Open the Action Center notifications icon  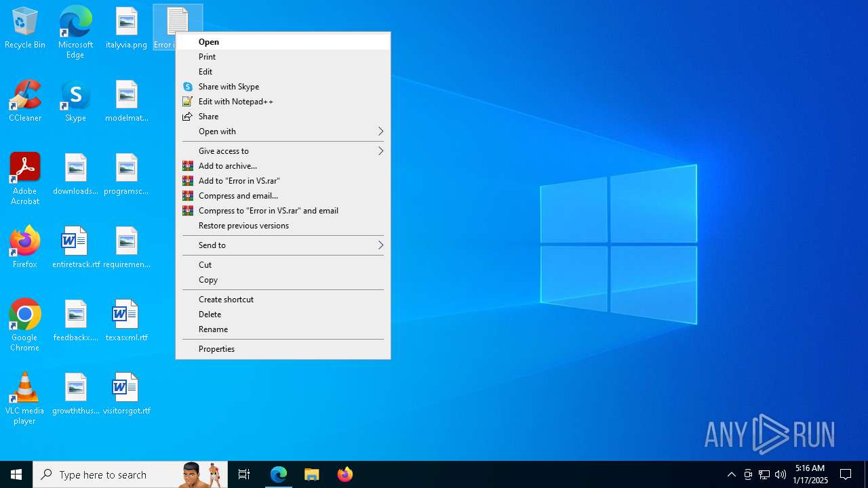click(846, 474)
